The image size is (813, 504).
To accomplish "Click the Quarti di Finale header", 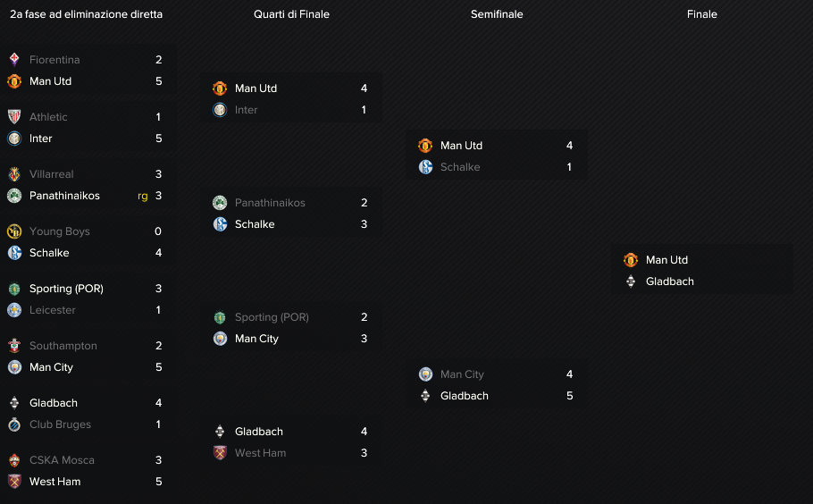I will pos(291,14).
